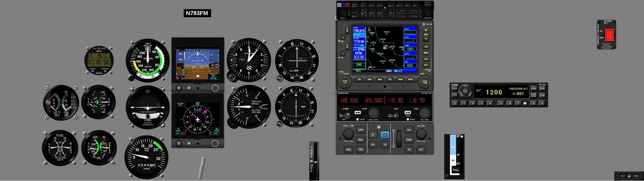Click the STBY frequency knob for NAV radio

point(425,113)
